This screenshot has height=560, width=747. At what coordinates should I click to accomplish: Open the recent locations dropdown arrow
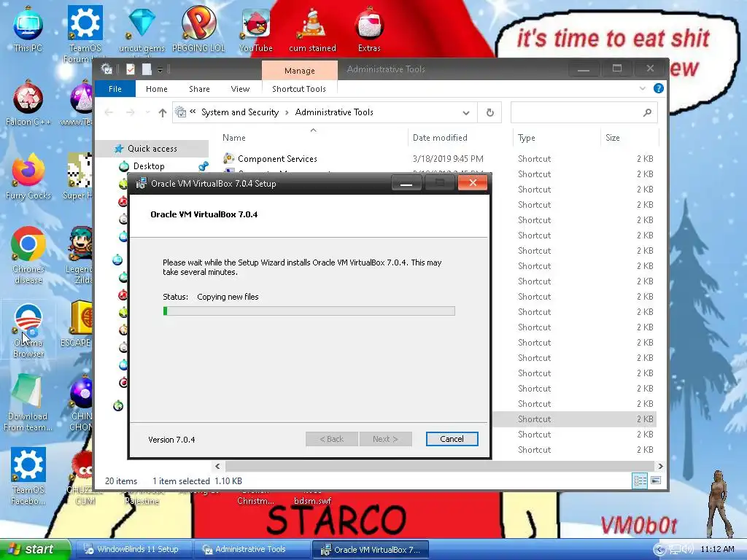147,112
